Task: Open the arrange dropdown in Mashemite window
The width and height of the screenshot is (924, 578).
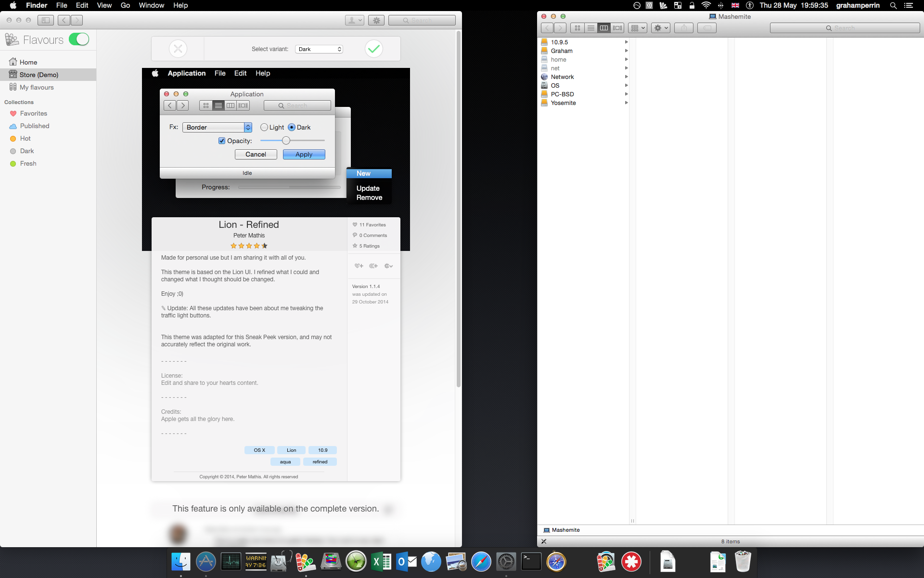Action: click(638, 28)
